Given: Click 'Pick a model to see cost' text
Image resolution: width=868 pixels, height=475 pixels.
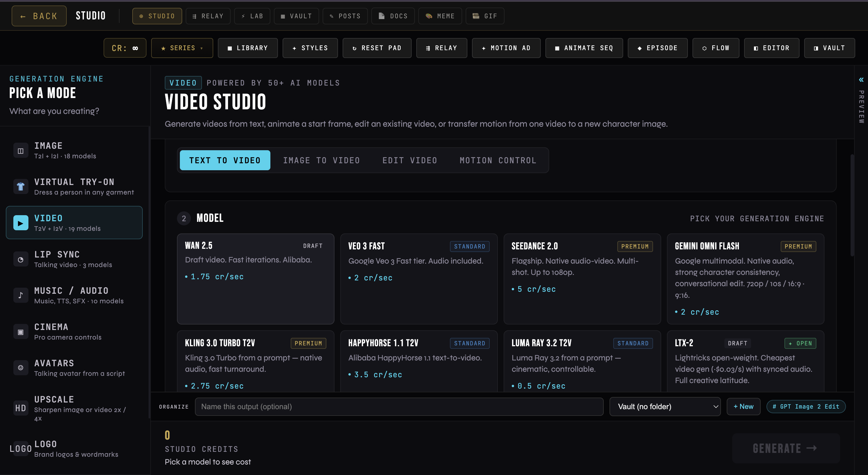Looking at the screenshot, I should coord(207,462).
